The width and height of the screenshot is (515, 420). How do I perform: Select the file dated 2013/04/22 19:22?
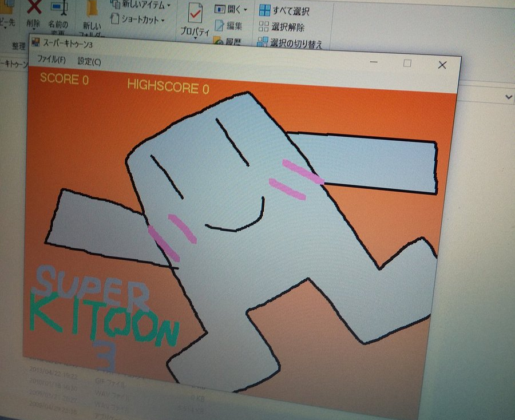click(x=53, y=373)
